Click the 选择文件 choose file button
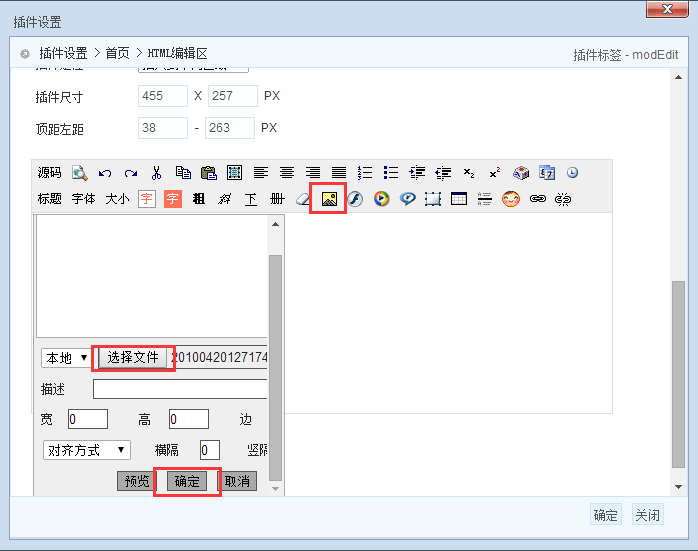This screenshot has width=698, height=551. 133,357
